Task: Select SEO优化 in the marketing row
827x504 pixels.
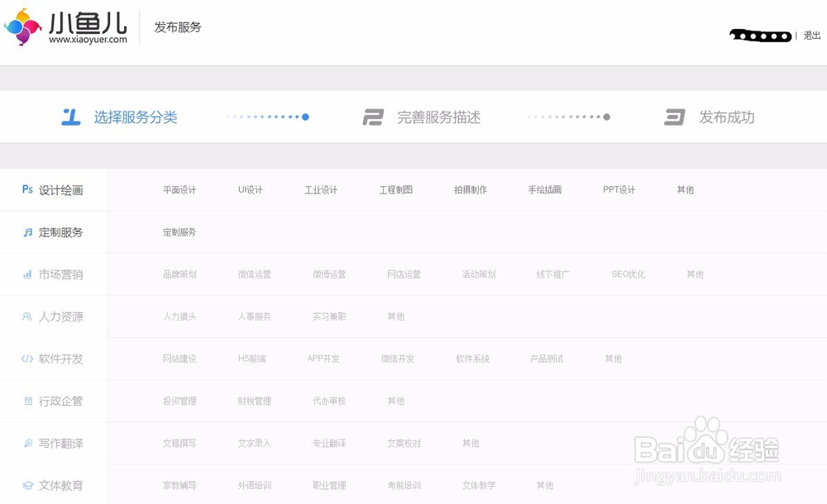Action: click(x=627, y=274)
